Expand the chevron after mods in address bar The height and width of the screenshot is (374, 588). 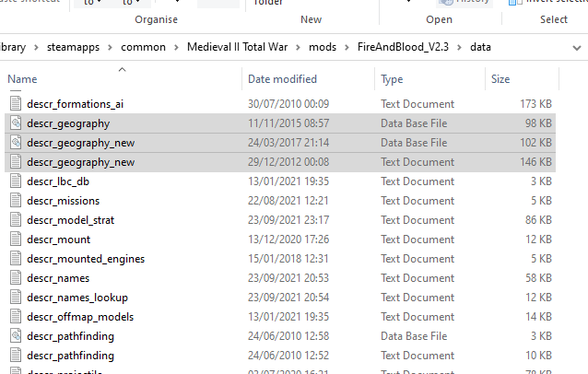tap(347, 48)
